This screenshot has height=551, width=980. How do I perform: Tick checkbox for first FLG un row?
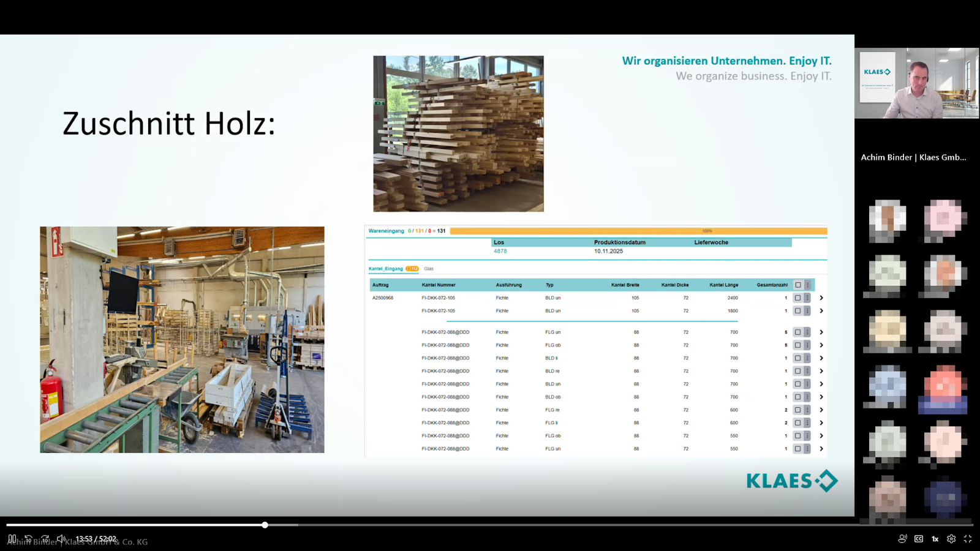[x=798, y=332]
